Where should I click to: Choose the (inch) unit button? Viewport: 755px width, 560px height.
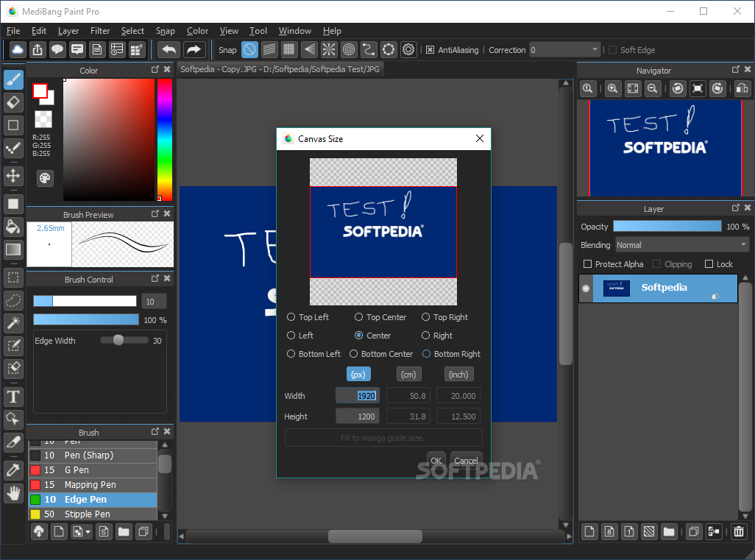[458, 375]
